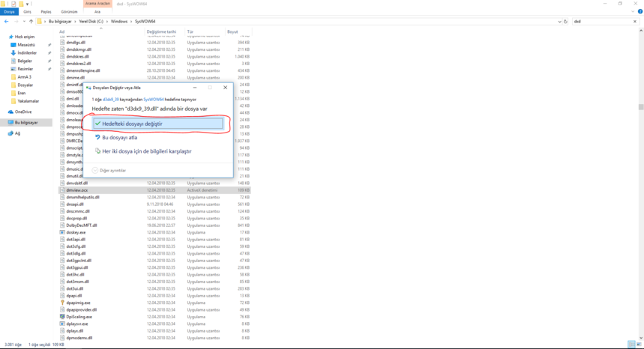Clear the search box with X

(634, 21)
